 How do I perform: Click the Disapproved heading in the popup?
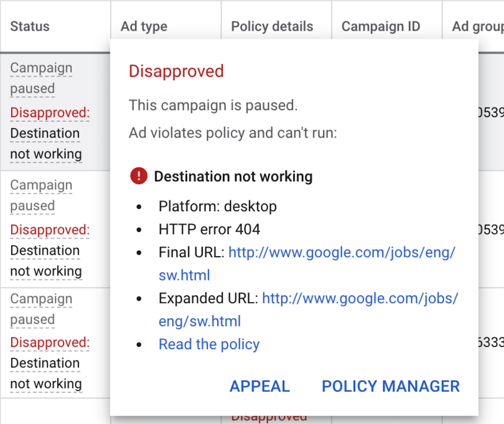coord(176,72)
